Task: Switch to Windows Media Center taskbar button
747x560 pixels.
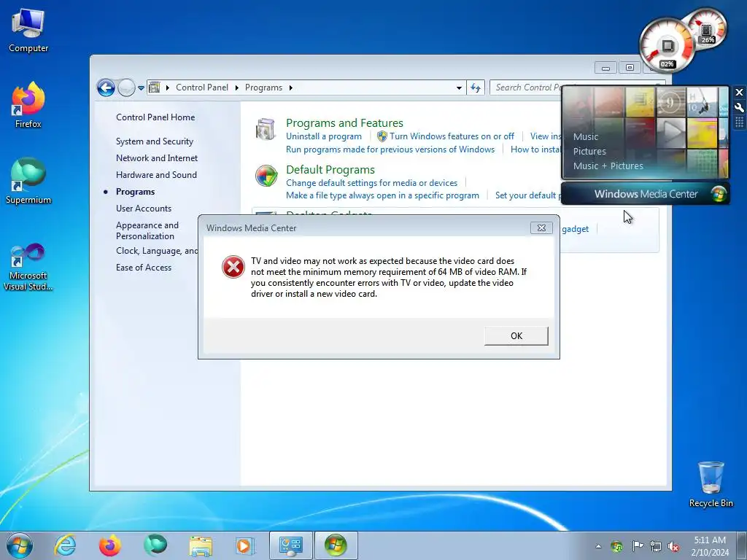Action: pyautogui.click(x=336, y=545)
